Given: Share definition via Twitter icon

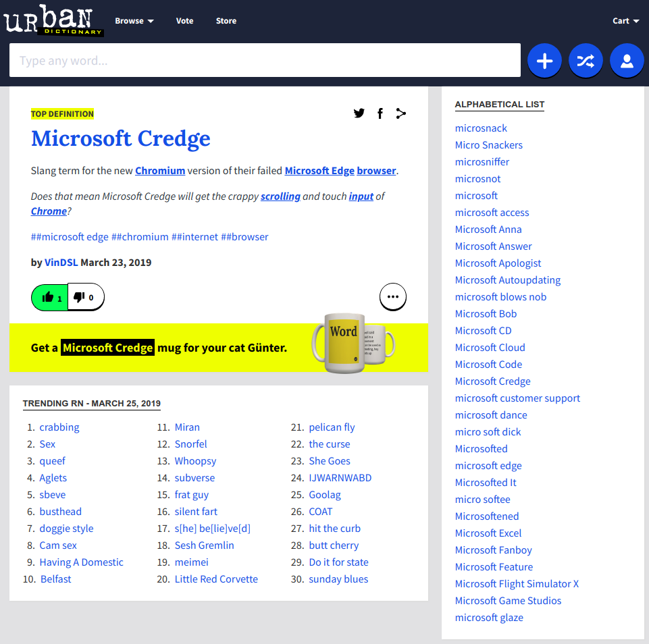Looking at the screenshot, I should (359, 113).
